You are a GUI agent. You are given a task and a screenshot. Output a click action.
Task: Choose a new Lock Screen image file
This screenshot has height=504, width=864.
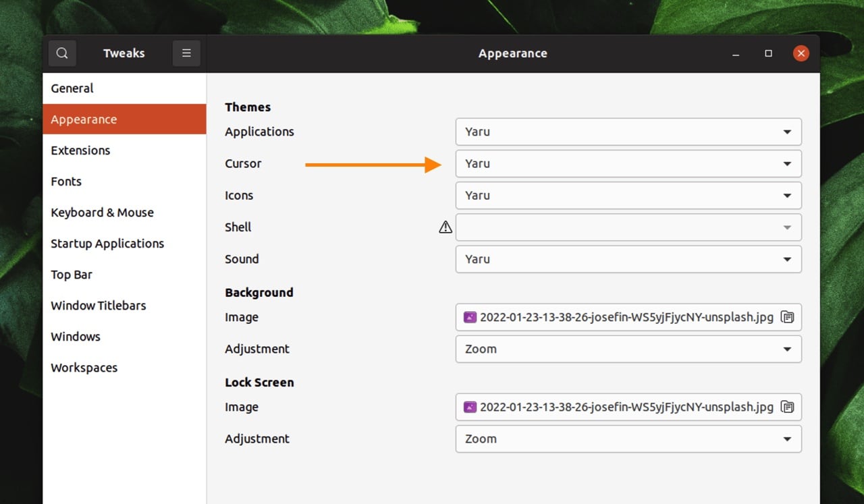628,407
